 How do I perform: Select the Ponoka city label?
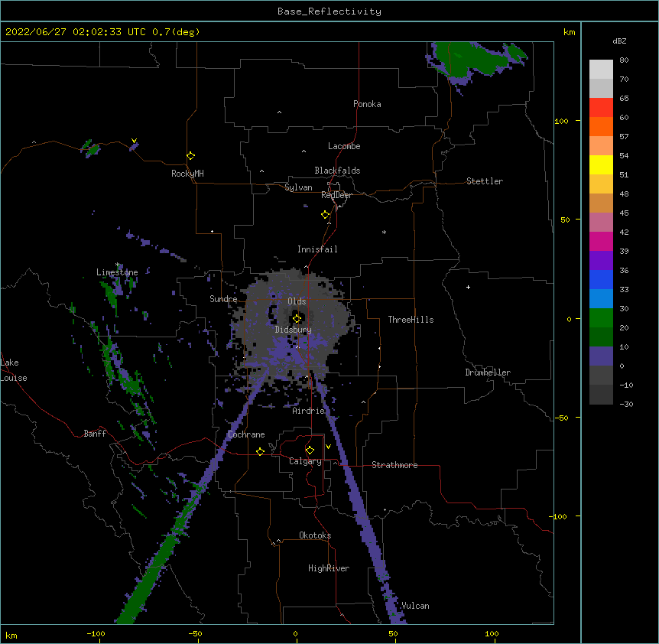click(x=367, y=104)
